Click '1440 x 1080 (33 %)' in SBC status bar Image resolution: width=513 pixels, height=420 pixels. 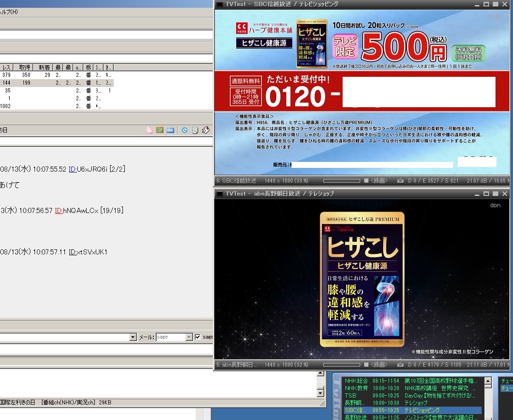click(x=286, y=181)
